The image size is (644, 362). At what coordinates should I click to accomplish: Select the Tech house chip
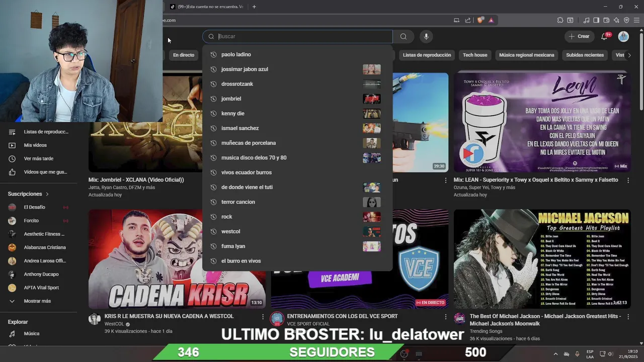(x=475, y=55)
